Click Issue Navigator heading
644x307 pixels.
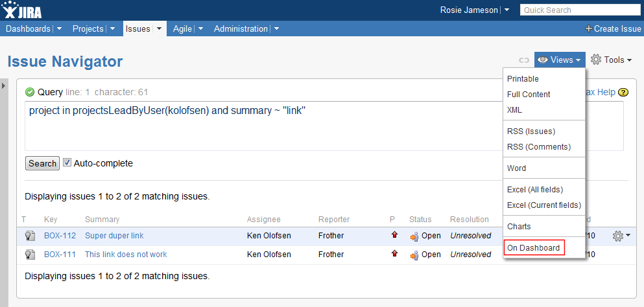pyautogui.click(x=65, y=62)
